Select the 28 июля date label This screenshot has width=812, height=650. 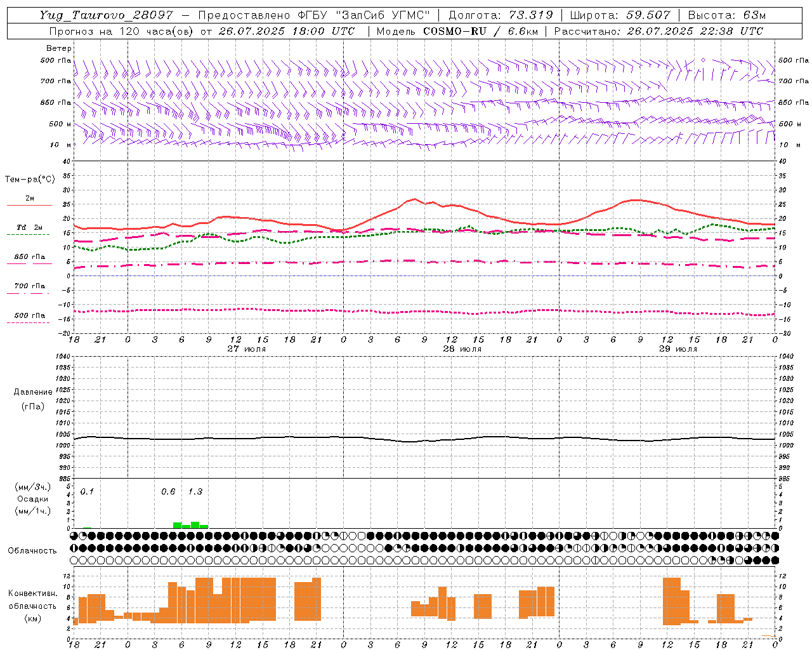pyautogui.click(x=462, y=348)
